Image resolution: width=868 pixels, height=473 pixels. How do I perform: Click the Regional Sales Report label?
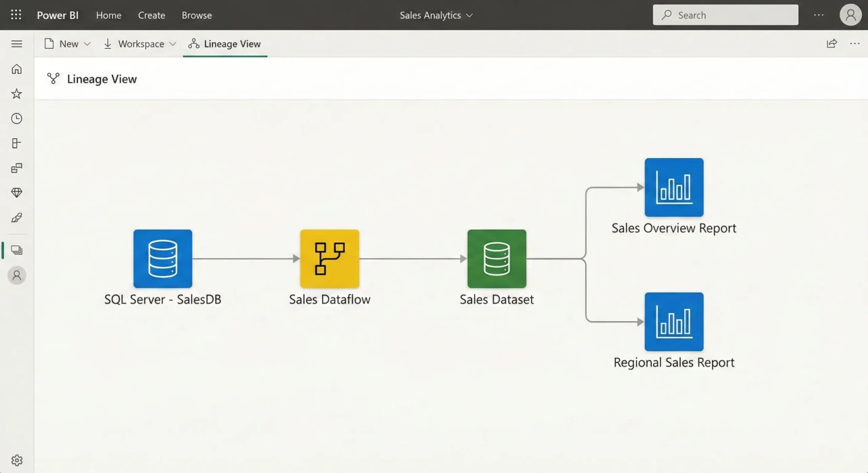tap(674, 363)
